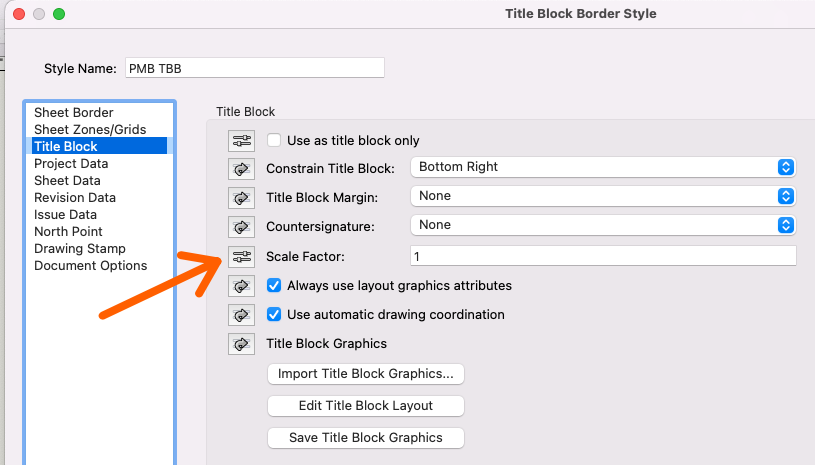This screenshot has height=465, width=815.
Task: Enable Use as title block only checkbox
Action: [x=274, y=141]
